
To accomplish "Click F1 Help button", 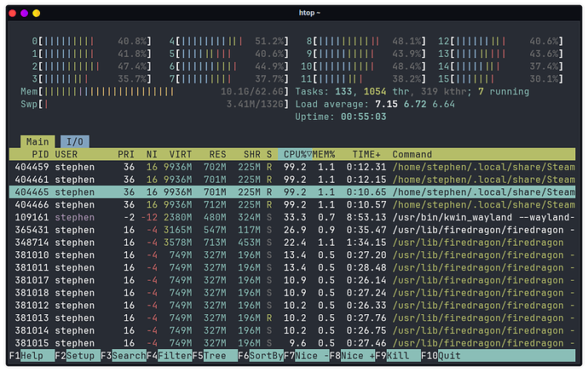I will pyautogui.click(x=32, y=356).
